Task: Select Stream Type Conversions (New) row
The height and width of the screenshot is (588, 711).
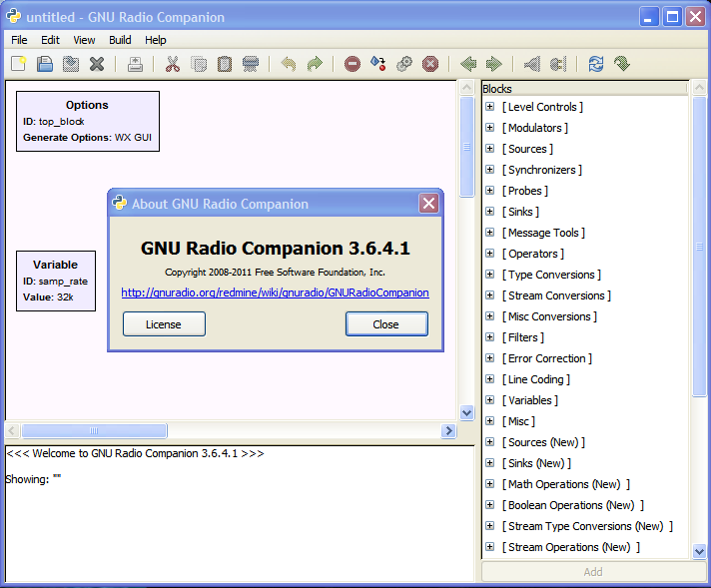Action: (587, 526)
